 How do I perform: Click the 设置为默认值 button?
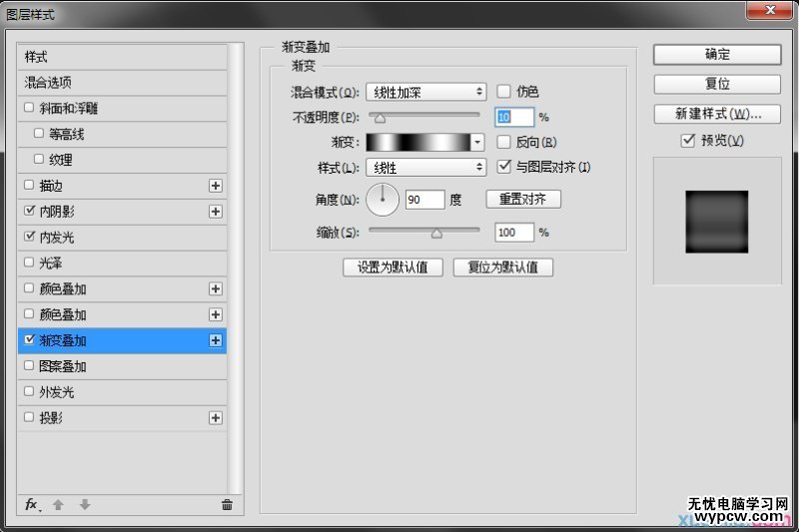tap(393, 267)
